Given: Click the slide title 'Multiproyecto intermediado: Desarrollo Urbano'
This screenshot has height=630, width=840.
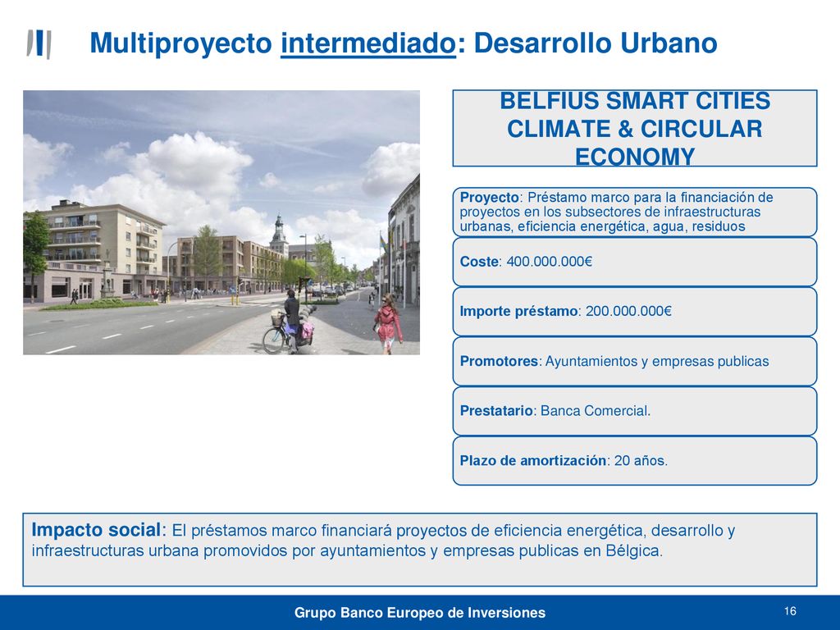Looking at the screenshot, I should click(404, 43).
